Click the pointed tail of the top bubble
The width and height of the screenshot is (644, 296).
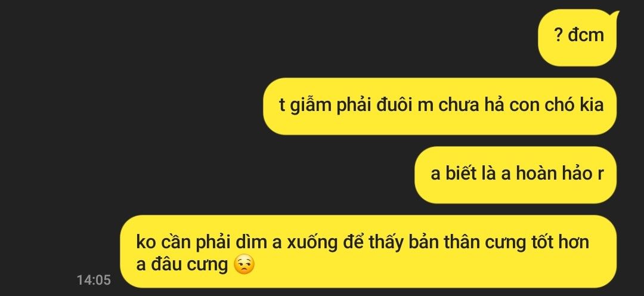(614, 17)
